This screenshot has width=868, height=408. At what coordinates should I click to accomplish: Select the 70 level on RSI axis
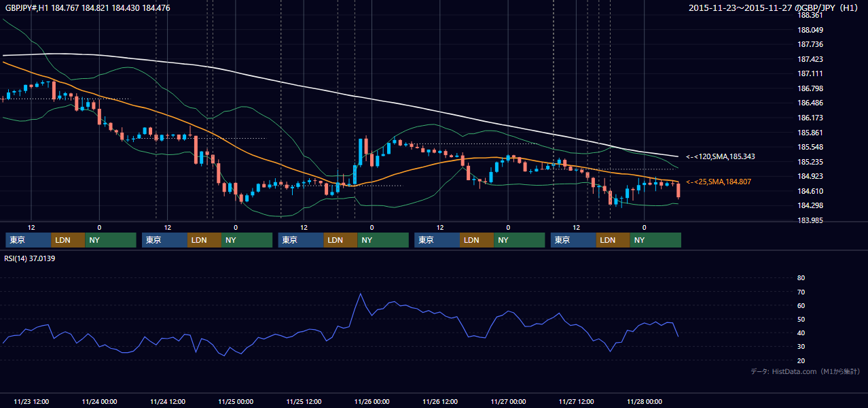(801, 292)
